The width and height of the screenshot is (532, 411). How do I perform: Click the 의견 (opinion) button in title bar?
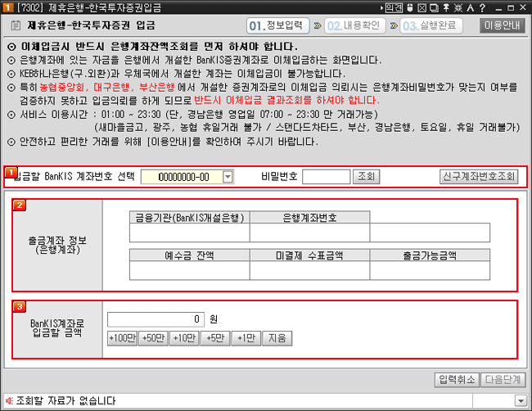[x=394, y=7]
